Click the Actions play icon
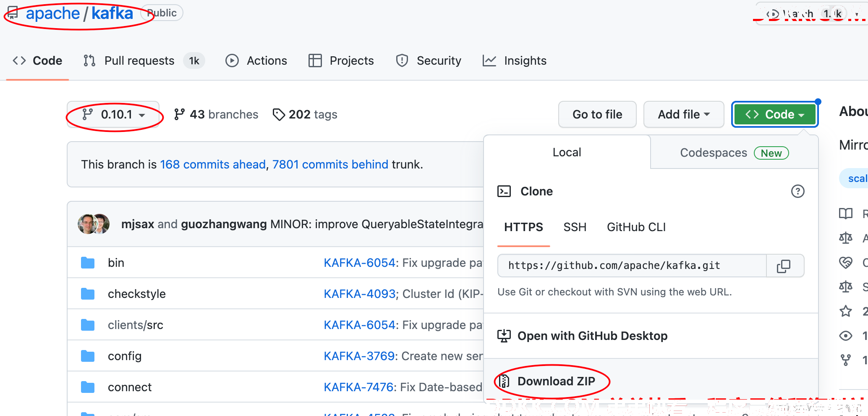The image size is (868, 416). pos(232,61)
